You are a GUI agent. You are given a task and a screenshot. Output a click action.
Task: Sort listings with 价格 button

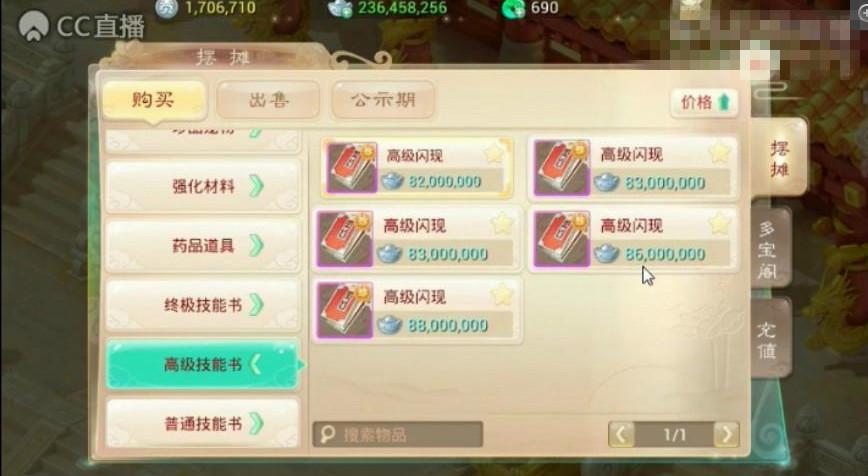coord(704,102)
